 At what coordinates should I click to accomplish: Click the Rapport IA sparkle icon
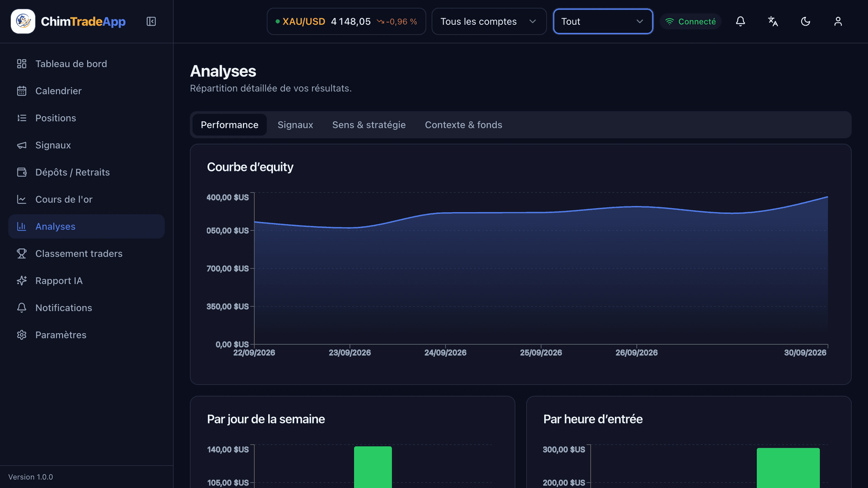click(x=22, y=281)
